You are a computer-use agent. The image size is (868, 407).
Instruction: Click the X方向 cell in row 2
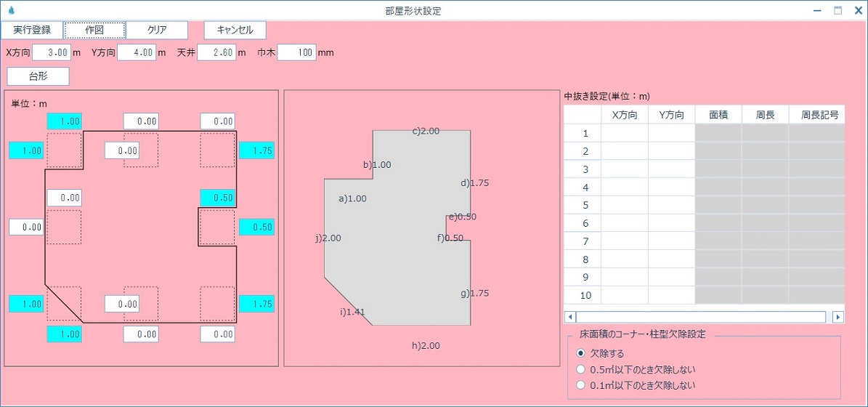(x=625, y=151)
